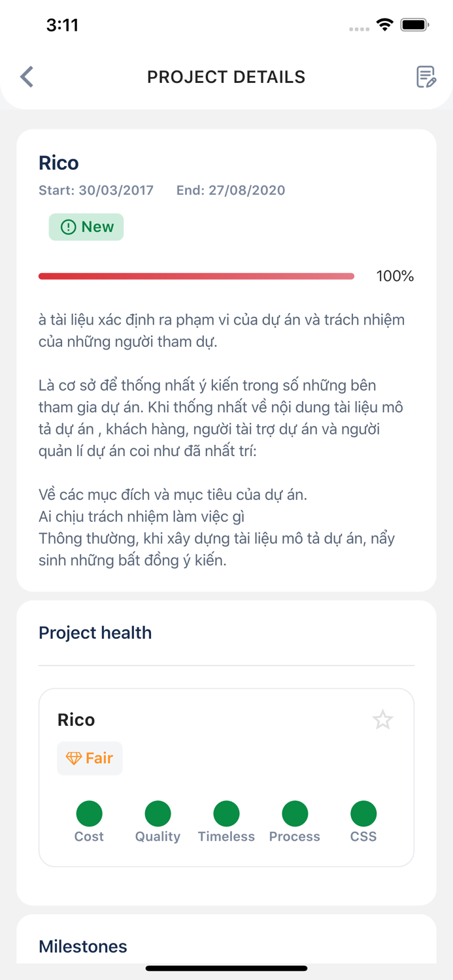Go back using the left chevron

coord(27,76)
